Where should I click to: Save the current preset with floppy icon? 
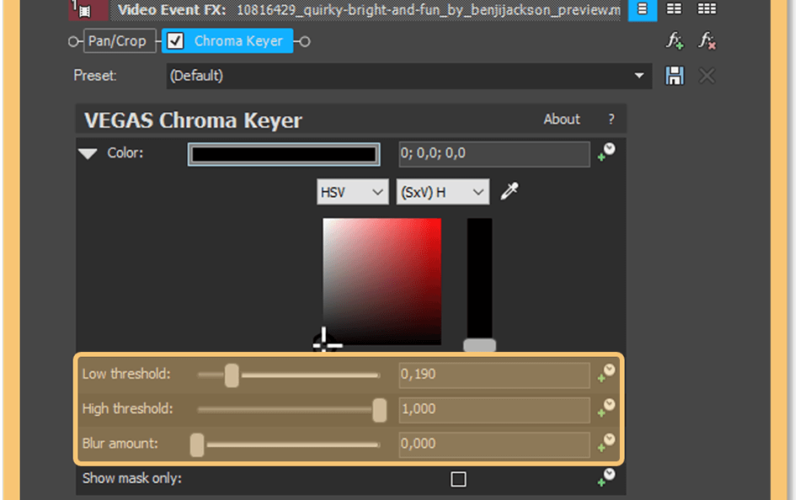(x=674, y=76)
